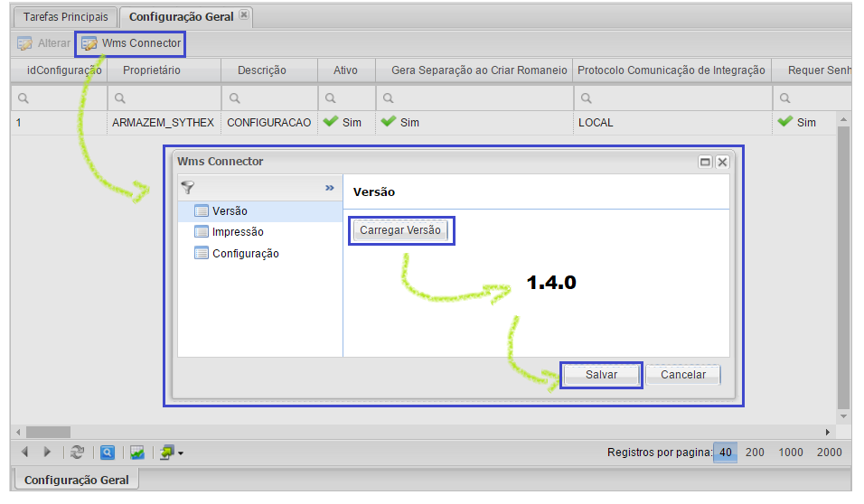Sort by the Proprietário column header
This screenshot has height=504, width=864.
[x=164, y=70]
